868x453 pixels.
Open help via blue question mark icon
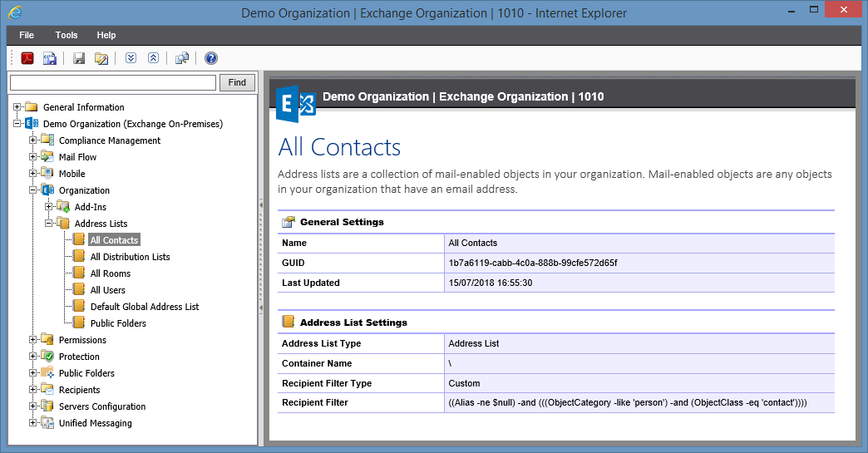(211, 58)
